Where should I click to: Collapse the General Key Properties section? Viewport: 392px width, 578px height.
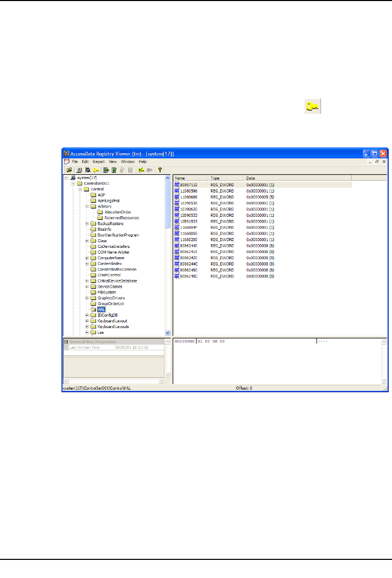coord(66,342)
